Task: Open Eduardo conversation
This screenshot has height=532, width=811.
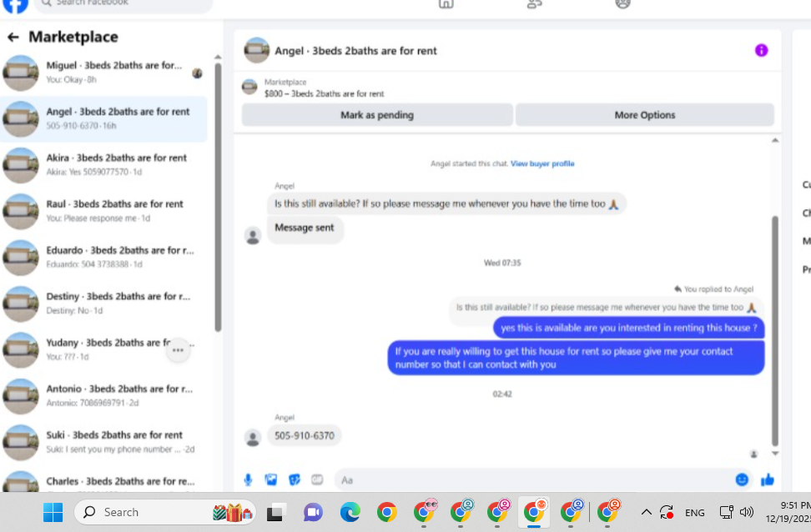Action: [103, 258]
